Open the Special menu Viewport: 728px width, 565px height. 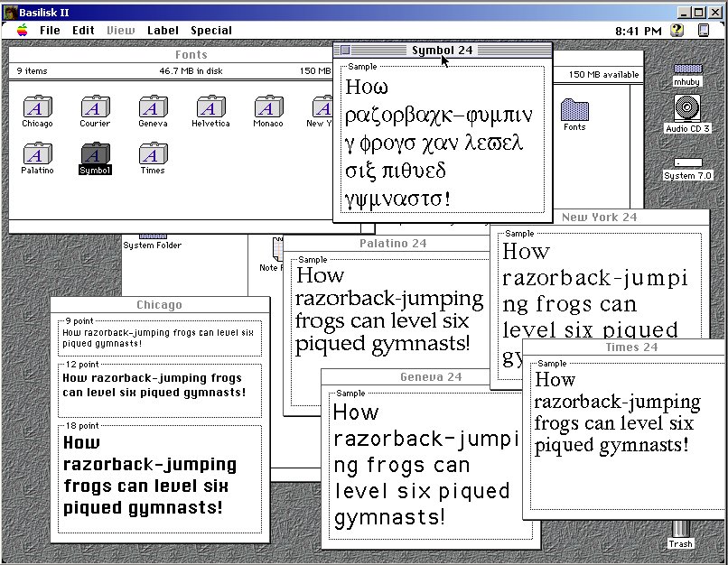(210, 30)
